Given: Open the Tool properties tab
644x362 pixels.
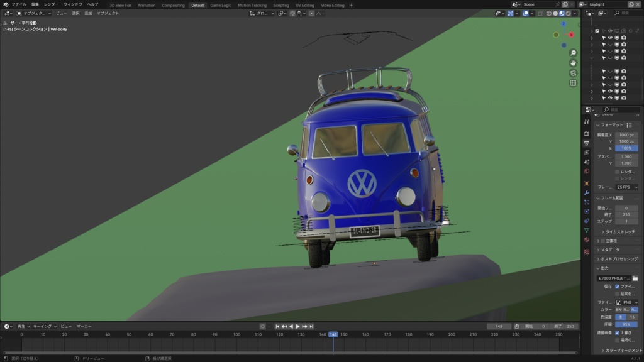Looking at the screenshot, I should [587, 121].
